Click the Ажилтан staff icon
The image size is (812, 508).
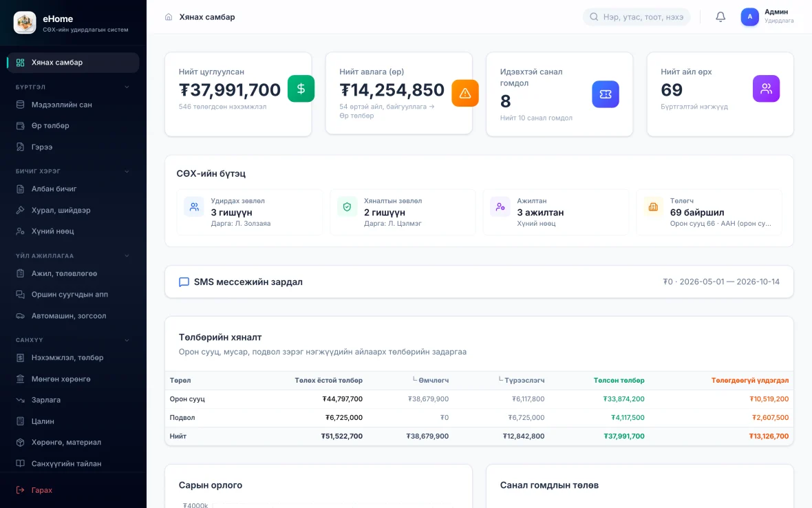[x=500, y=207]
